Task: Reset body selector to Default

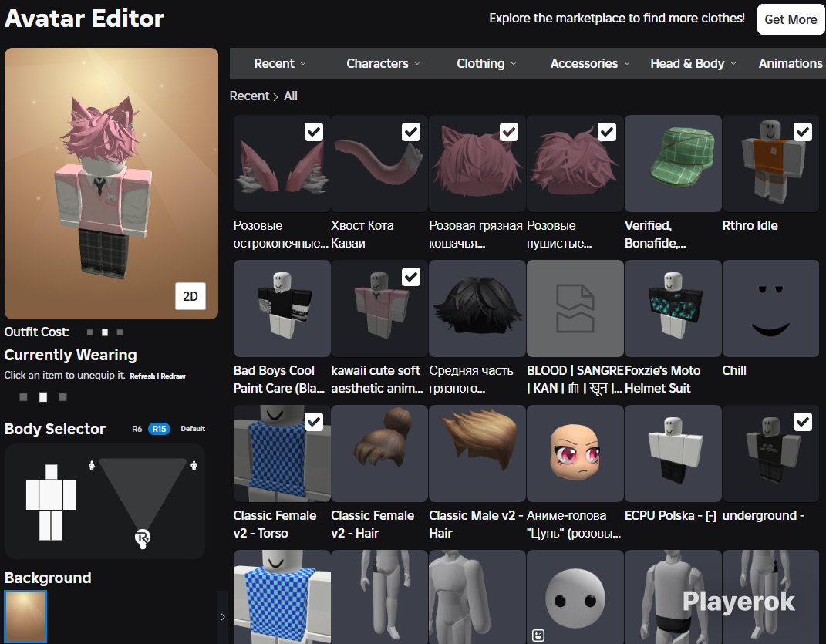Action: (x=193, y=429)
